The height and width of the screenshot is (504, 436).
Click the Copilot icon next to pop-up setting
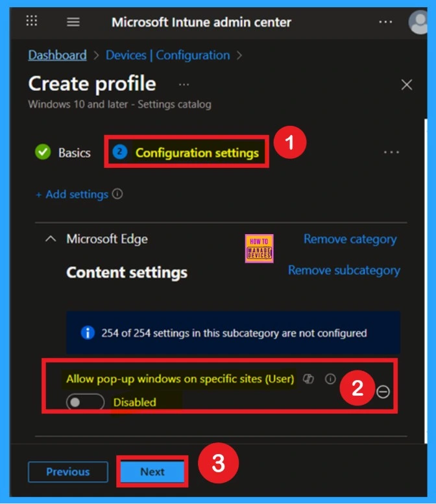point(309,379)
